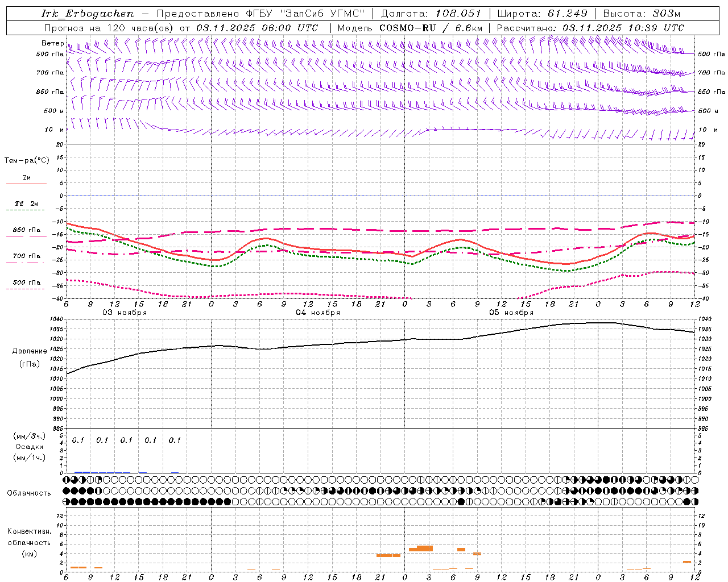Click the (мм/1ч.) precipitation unit label
Image resolution: width=728 pixels, height=582 pixels.
pyautogui.click(x=29, y=458)
